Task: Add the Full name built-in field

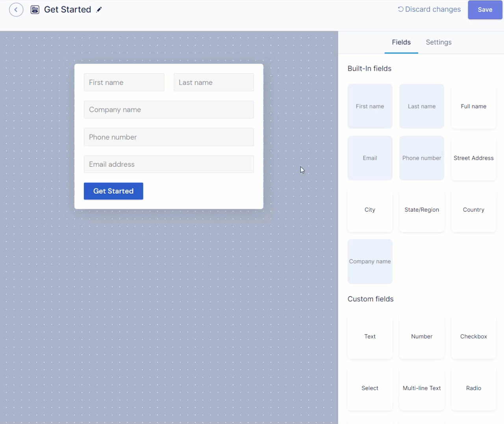Action: tap(474, 106)
